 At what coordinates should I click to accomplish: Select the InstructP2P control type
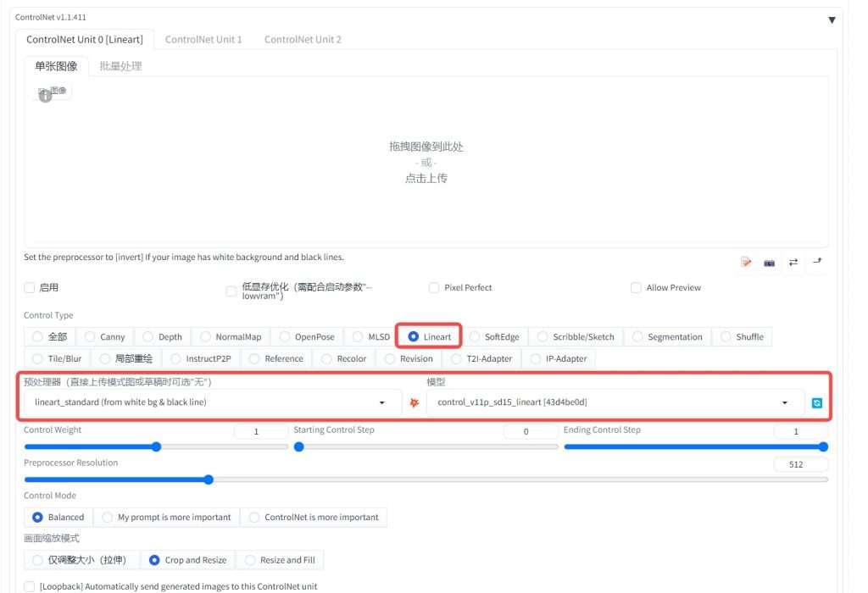coord(201,358)
